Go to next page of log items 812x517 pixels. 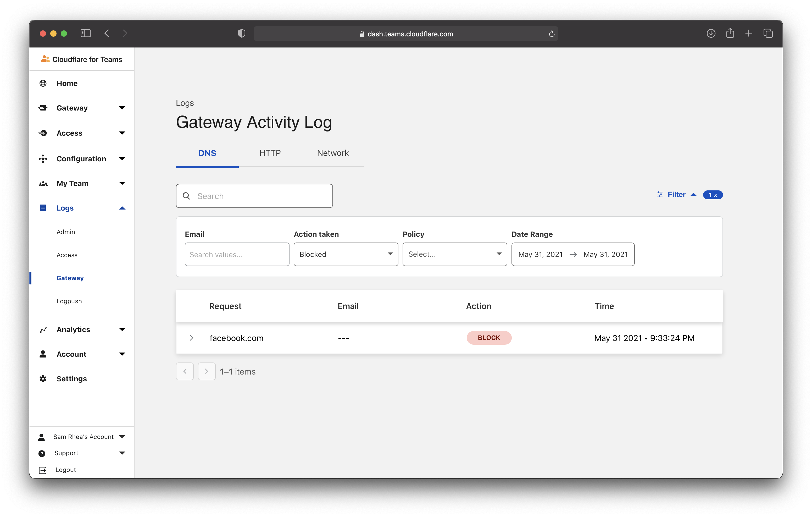tap(206, 372)
